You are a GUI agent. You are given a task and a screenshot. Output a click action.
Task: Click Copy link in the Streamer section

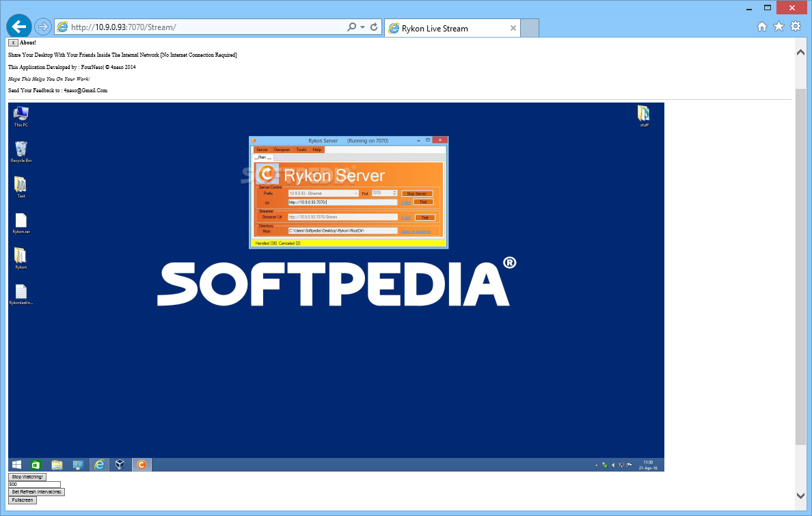pos(405,217)
